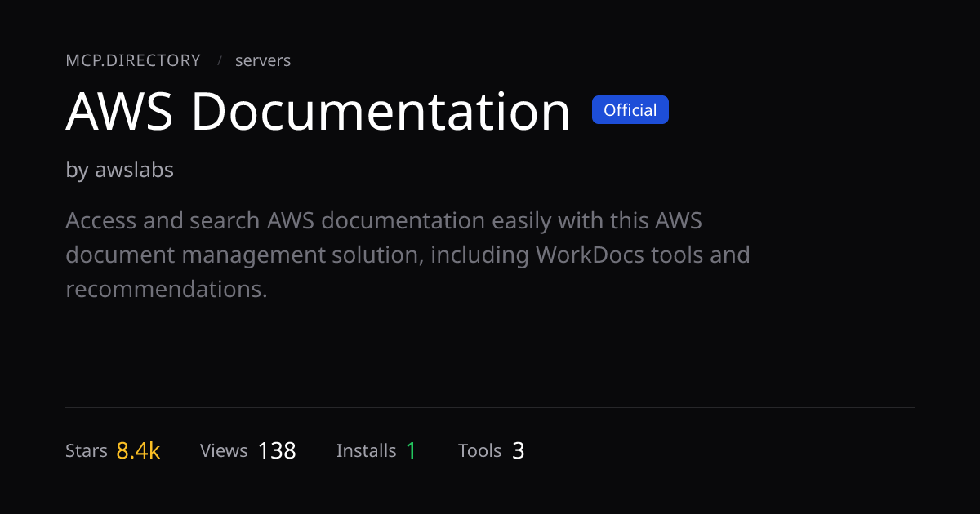Select the AWS Documentation title
Image resolution: width=980 pixels, height=514 pixels.
tap(318, 111)
